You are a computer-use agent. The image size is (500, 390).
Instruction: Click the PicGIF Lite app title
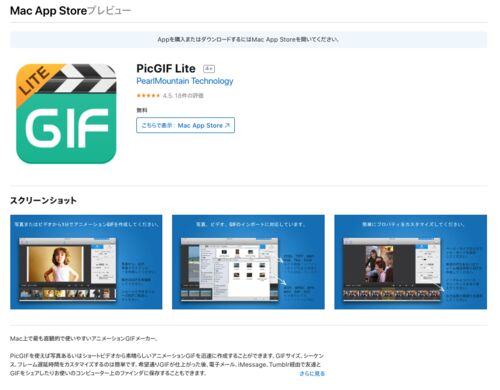(x=166, y=68)
